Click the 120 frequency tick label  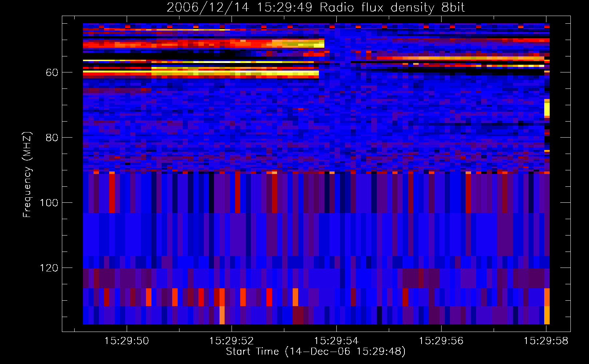click(x=49, y=268)
